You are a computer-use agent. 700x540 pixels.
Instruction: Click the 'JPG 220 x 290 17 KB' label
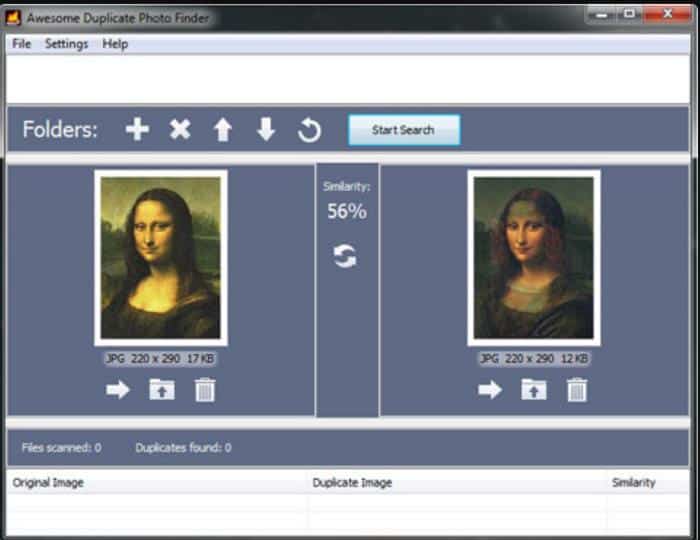160,358
